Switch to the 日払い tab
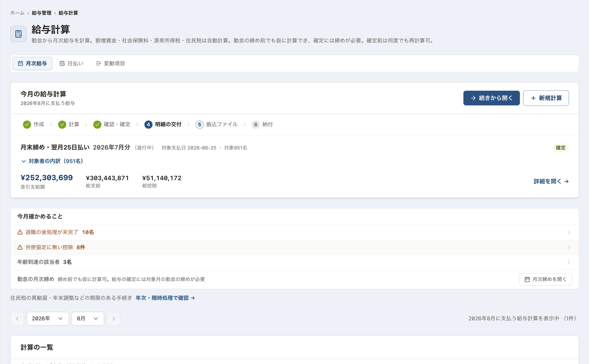 point(71,64)
